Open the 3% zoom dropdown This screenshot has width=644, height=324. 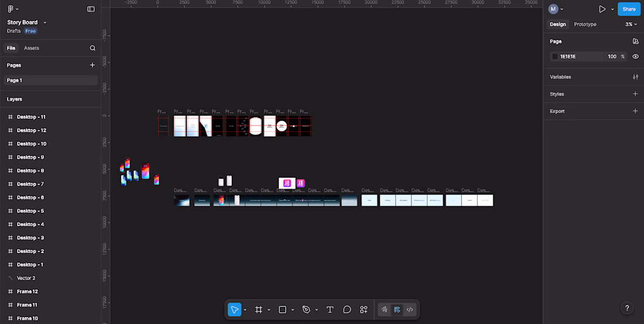tap(631, 24)
